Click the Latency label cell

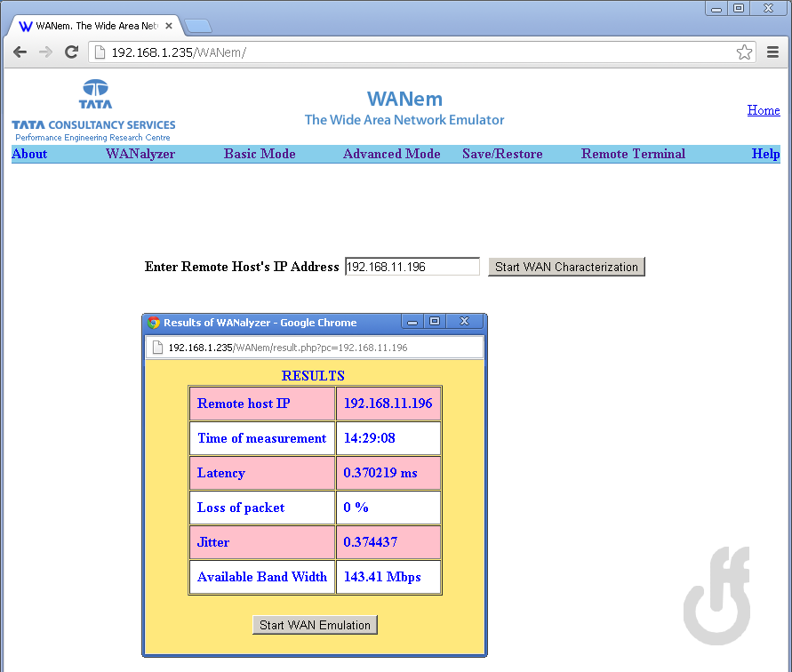(x=262, y=473)
